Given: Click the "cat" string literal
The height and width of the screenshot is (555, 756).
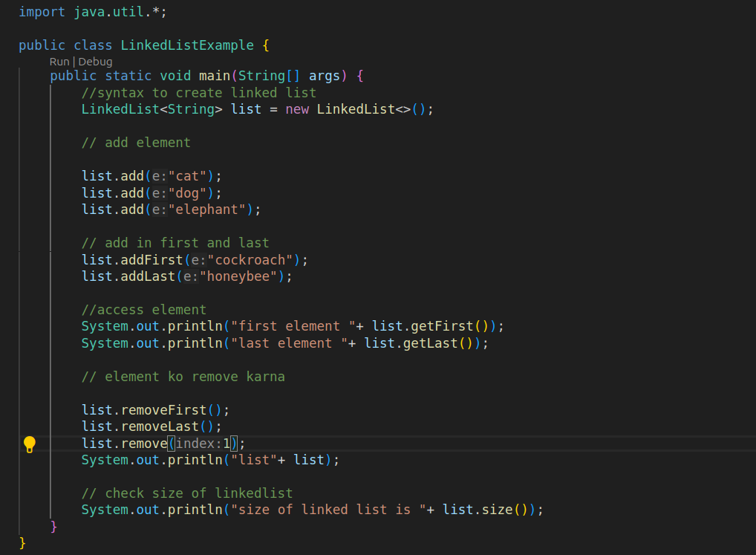Looking at the screenshot, I should tap(192, 176).
